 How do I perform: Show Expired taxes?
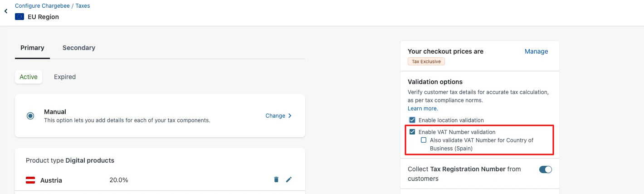(x=65, y=77)
